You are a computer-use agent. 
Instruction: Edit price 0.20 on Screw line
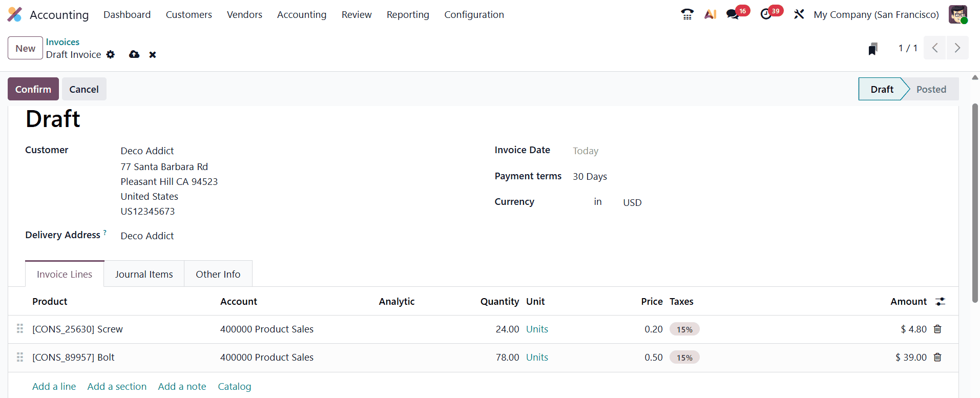pyautogui.click(x=653, y=329)
